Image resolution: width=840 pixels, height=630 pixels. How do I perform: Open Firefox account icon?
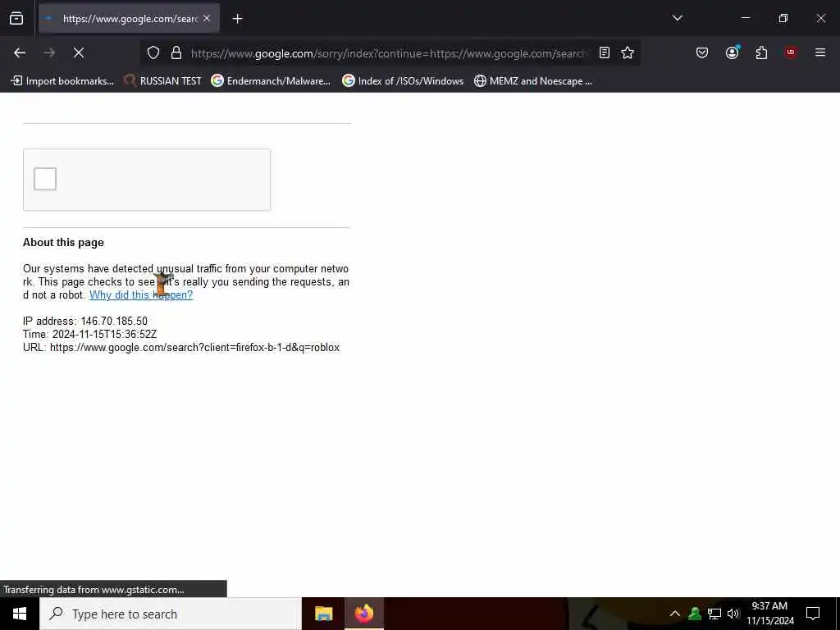click(732, 52)
